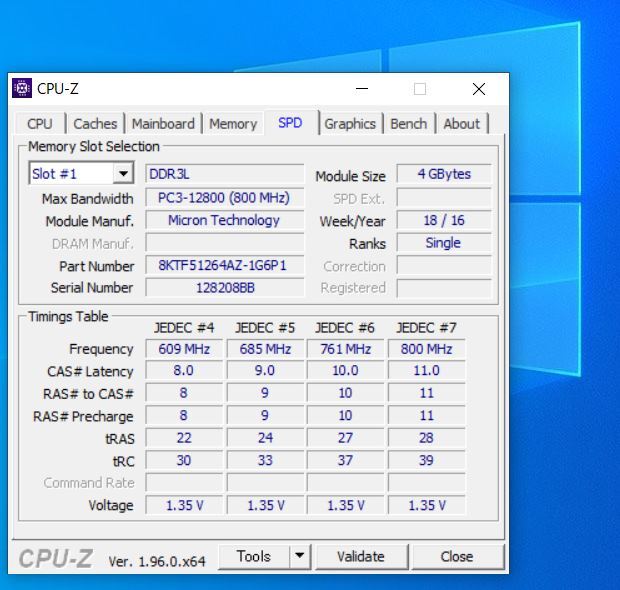Click the Validate button
The image size is (620, 590).
tap(361, 556)
